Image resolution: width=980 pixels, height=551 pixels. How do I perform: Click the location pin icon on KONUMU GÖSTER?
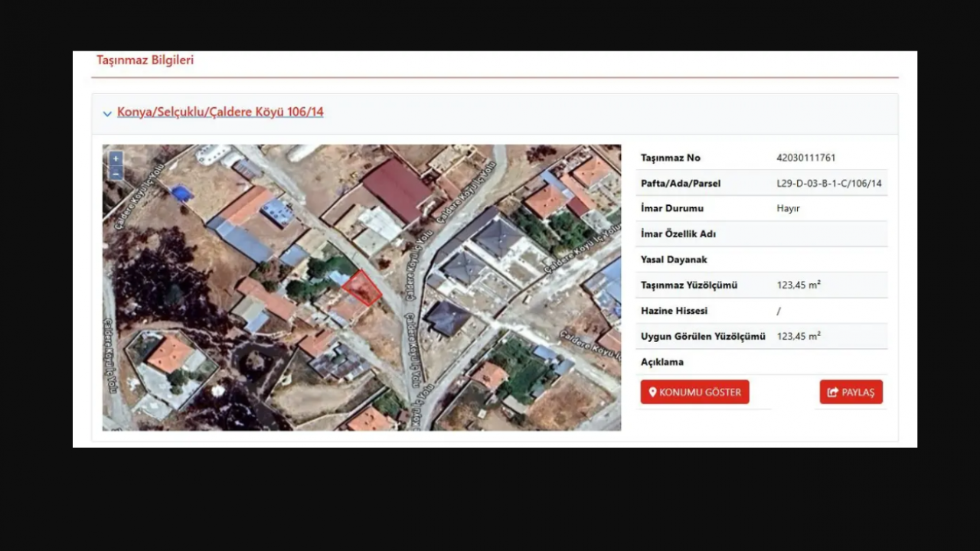652,392
